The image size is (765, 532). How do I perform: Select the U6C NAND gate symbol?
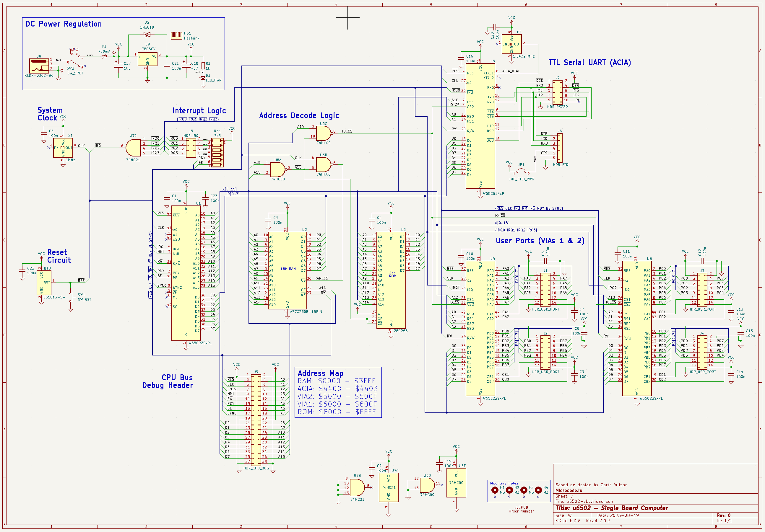click(323, 133)
